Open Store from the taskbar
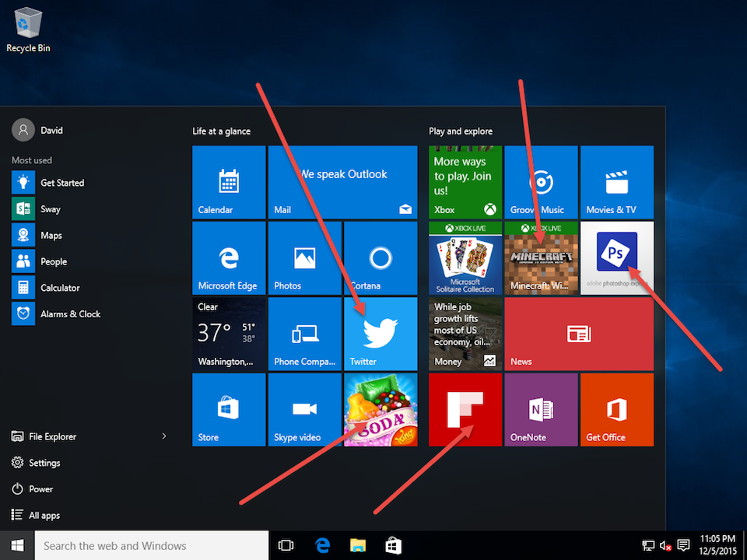This screenshot has width=747, height=560. (394, 545)
